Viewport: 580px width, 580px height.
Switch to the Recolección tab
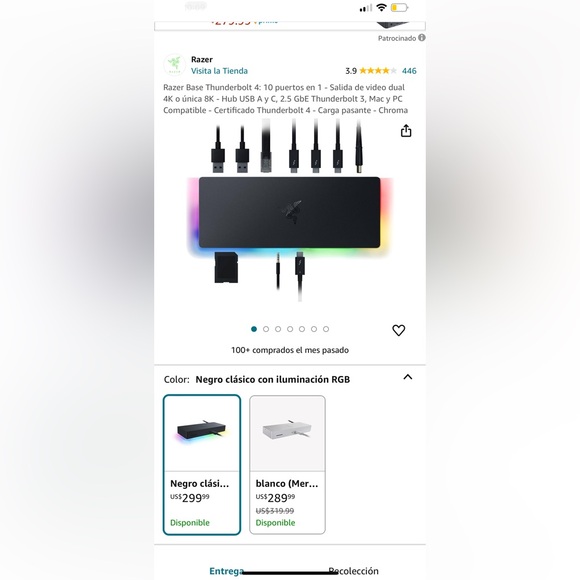(x=353, y=571)
